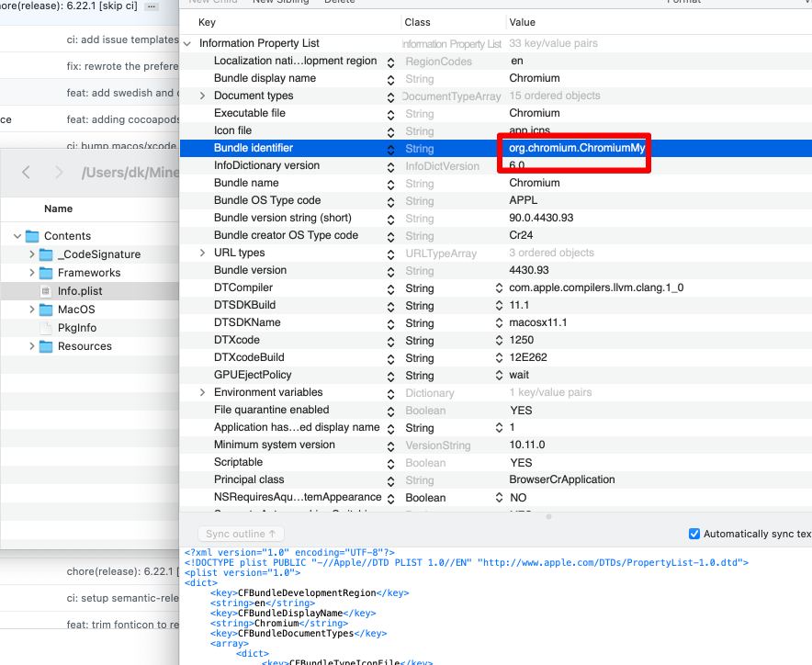This screenshot has width=812, height=665.
Task: Click the Finder back navigation arrow
Action: (x=26, y=173)
